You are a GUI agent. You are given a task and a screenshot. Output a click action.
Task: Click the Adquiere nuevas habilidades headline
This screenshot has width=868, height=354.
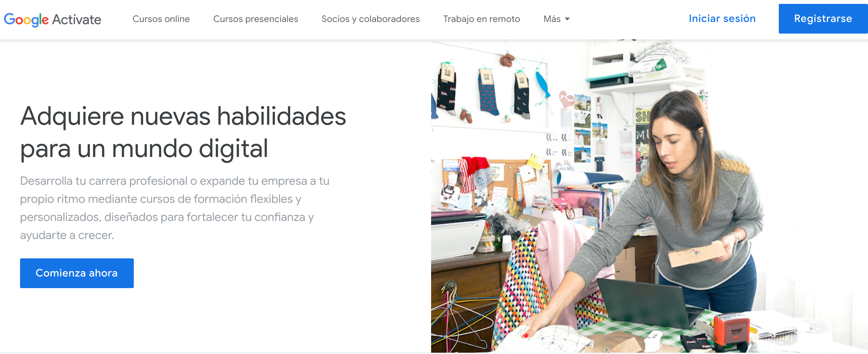click(x=183, y=132)
